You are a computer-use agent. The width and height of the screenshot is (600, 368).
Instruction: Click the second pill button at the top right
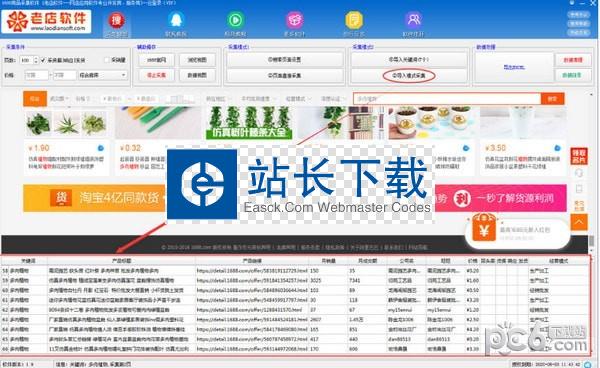pos(578,24)
